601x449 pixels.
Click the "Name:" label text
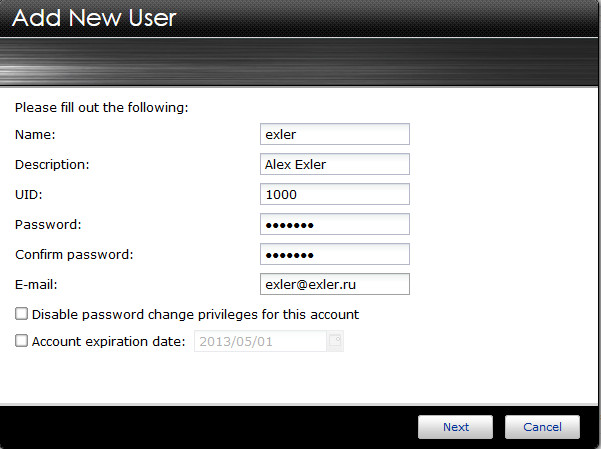36,134
